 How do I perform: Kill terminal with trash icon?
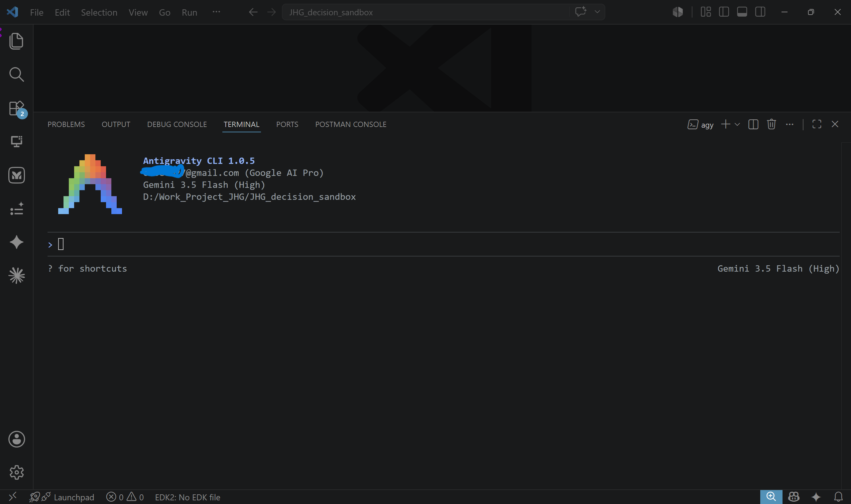tap(771, 124)
